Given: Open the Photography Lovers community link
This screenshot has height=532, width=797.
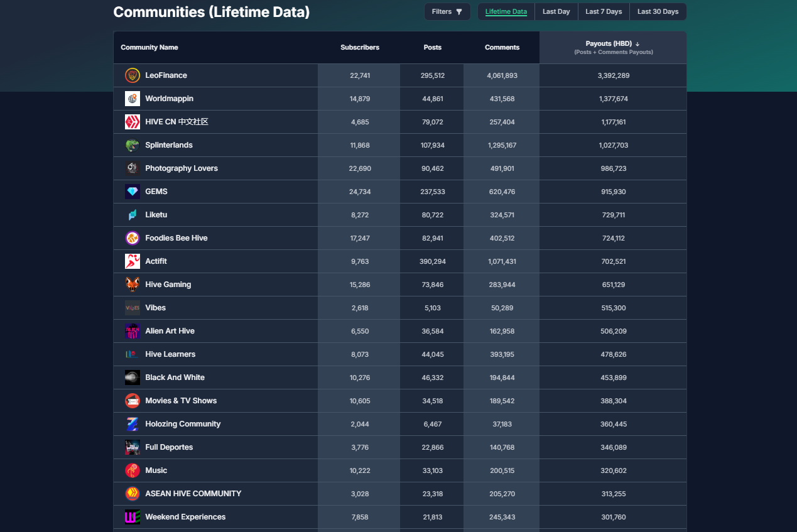Looking at the screenshot, I should 182,168.
